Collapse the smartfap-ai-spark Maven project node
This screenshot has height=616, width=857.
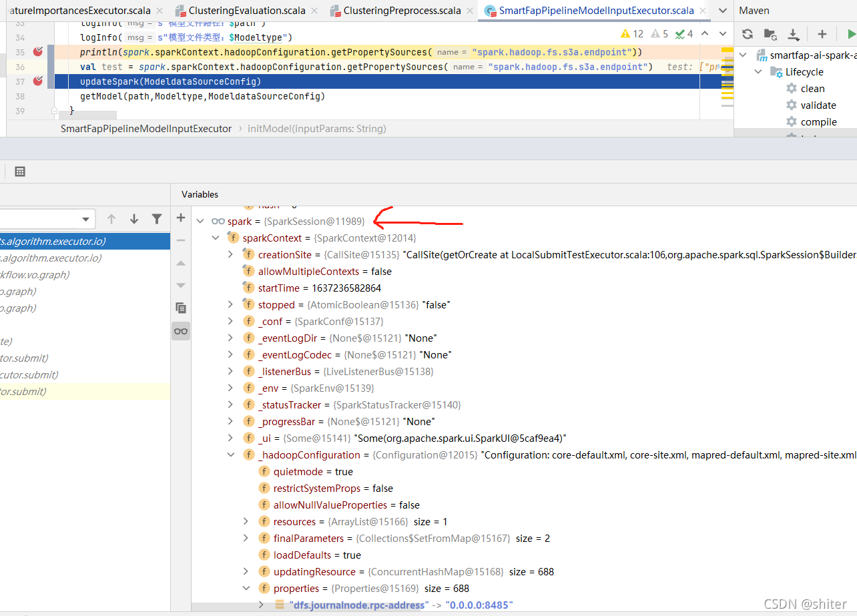(x=744, y=55)
